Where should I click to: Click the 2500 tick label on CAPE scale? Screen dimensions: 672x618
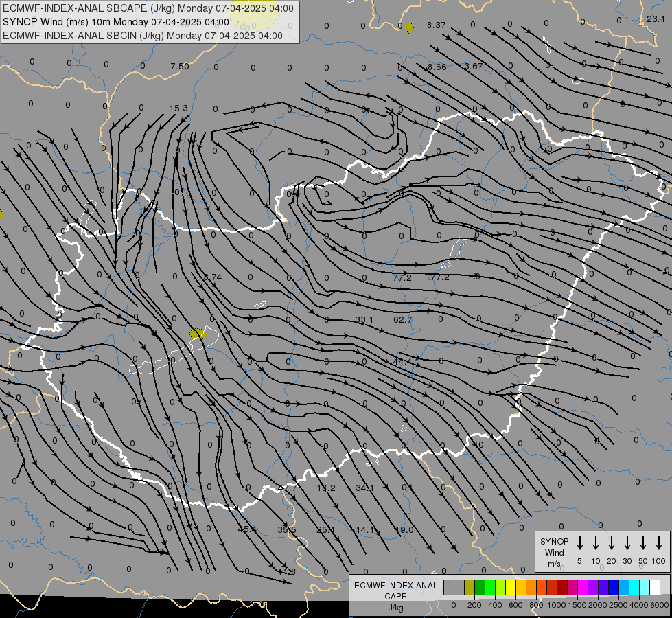618,605
